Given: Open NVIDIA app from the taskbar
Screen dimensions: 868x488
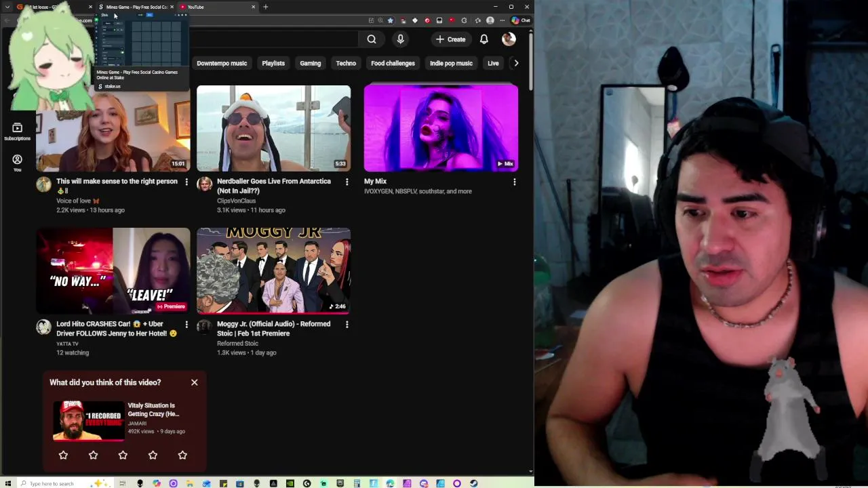Looking at the screenshot, I should (290, 483).
